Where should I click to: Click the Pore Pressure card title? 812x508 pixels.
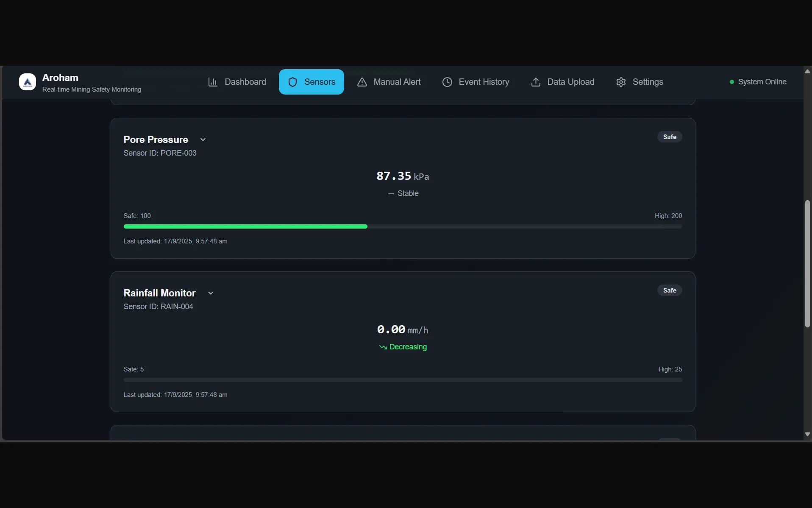156,140
